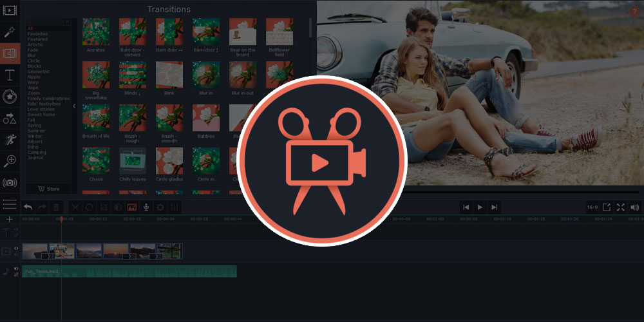Click the Undo arrow
Viewport: 644px width, 322px height.
(28, 207)
